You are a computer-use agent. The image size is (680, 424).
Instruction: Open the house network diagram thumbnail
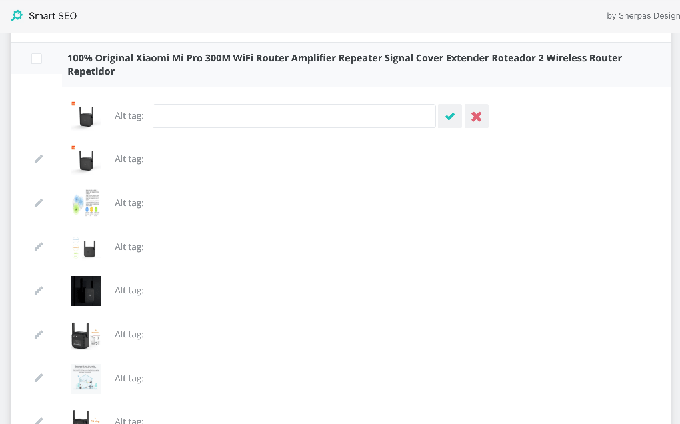(x=86, y=379)
